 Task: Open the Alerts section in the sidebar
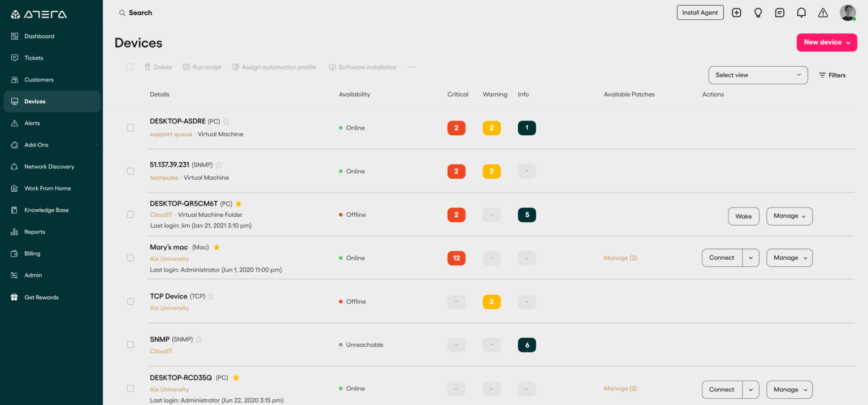pyautogui.click(x=33, y=123)
